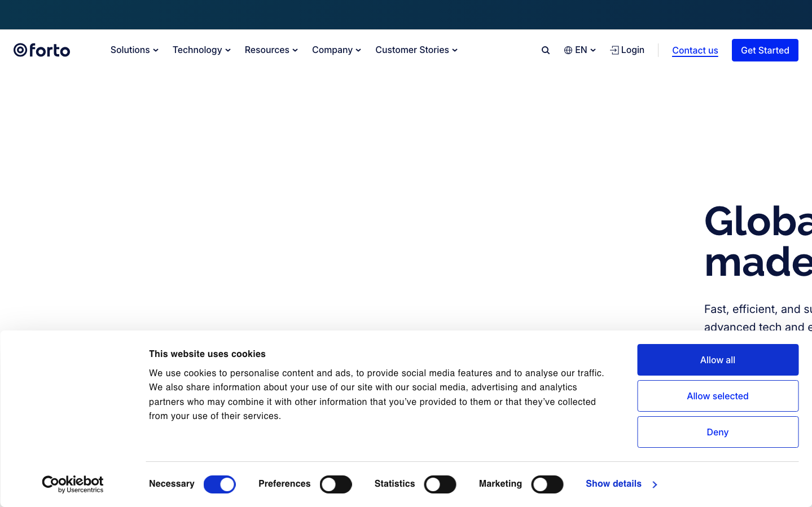
Task: Click the arrow beside Show details
Action: point(655,484)
